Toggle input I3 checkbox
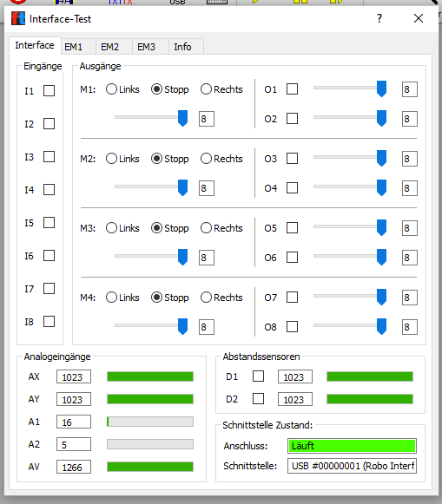This screenshot has width=442, height=504. 49,156
